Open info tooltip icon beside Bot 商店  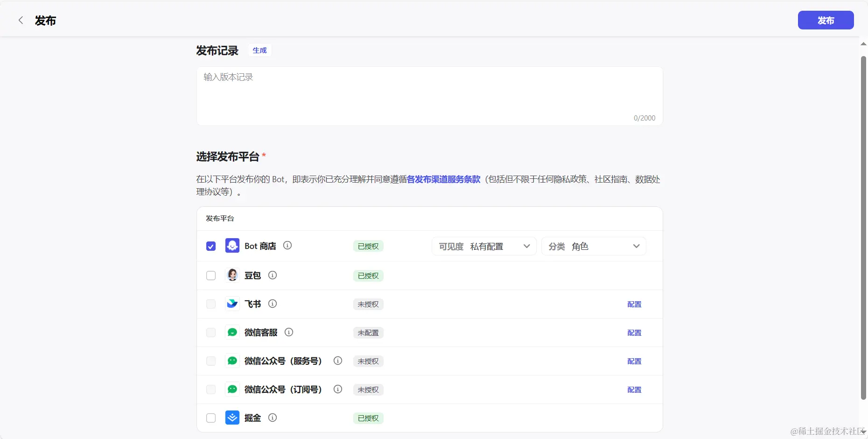pyautogui.click(x=287, y=245)
